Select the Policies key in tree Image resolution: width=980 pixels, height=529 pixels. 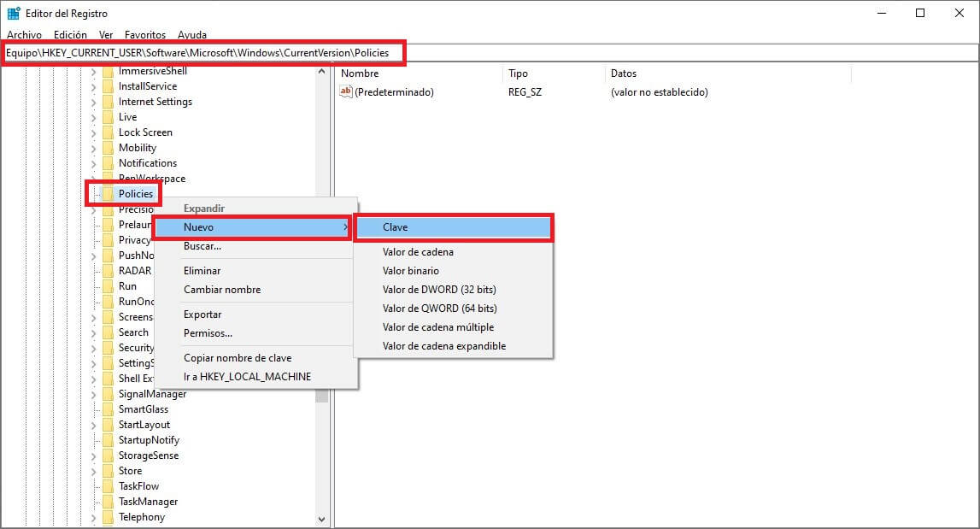(136, 194)
